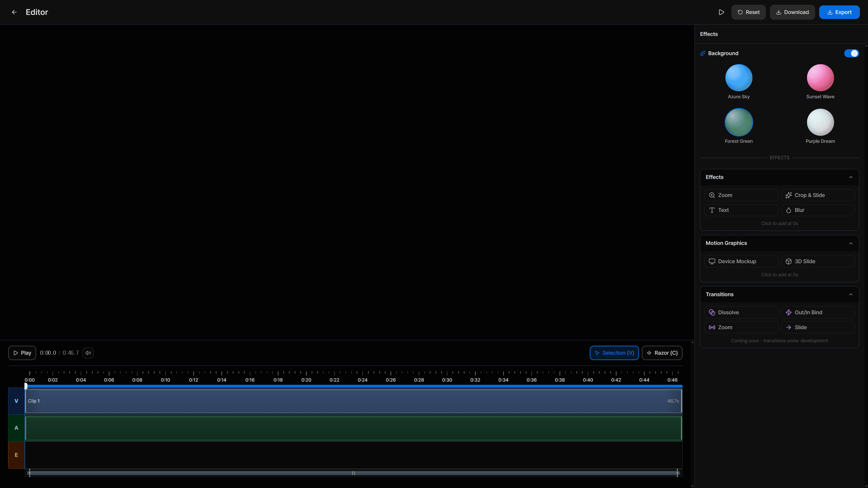Add a Zoom effect to the clip

click(741, 195)
